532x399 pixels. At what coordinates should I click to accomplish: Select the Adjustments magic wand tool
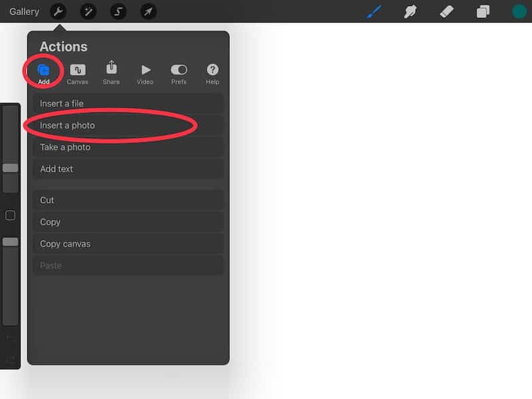pyautogui.click(x=88, y=11)
